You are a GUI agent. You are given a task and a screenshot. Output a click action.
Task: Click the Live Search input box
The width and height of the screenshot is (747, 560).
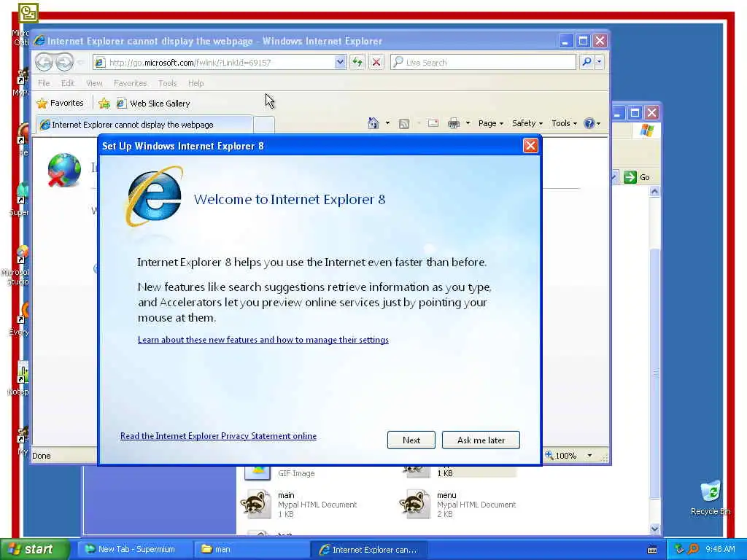tap(483, 63)
